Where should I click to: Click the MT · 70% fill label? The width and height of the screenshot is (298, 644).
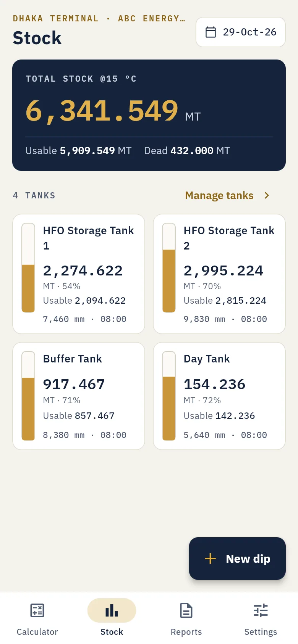[202, 286]
